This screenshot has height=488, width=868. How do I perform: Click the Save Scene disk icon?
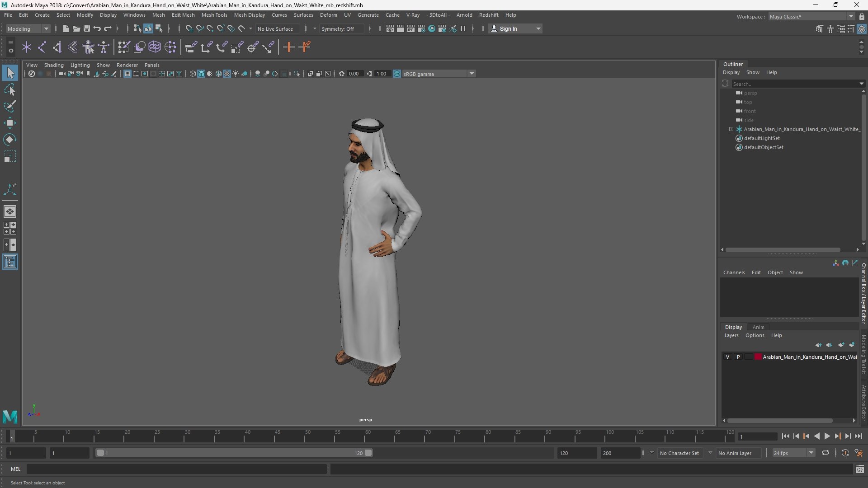tap(86, 28)
